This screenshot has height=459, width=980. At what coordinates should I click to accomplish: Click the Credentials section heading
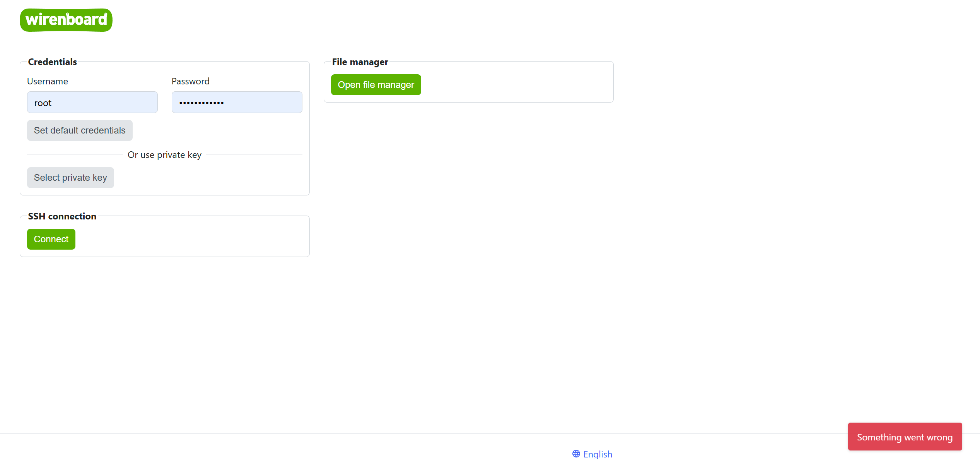pyautogui.click(x=53, y=62)
